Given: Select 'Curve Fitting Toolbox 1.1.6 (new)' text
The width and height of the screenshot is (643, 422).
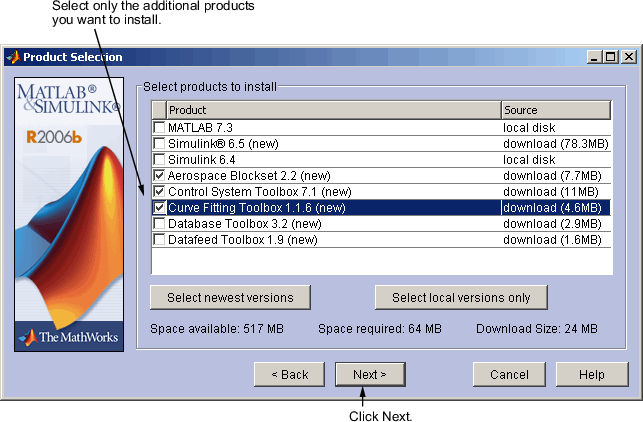Looking at the screenshot, I should 257,208.
